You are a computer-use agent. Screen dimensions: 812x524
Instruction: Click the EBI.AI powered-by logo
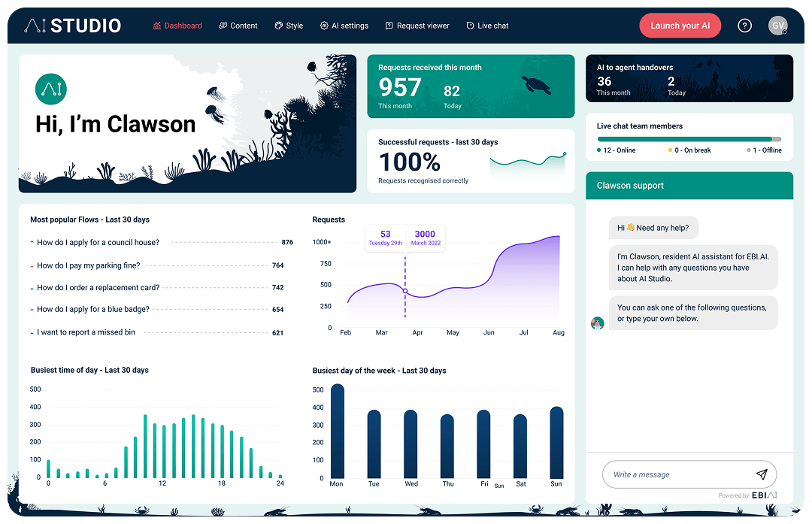pyautogui.click(x=764, y=495)
